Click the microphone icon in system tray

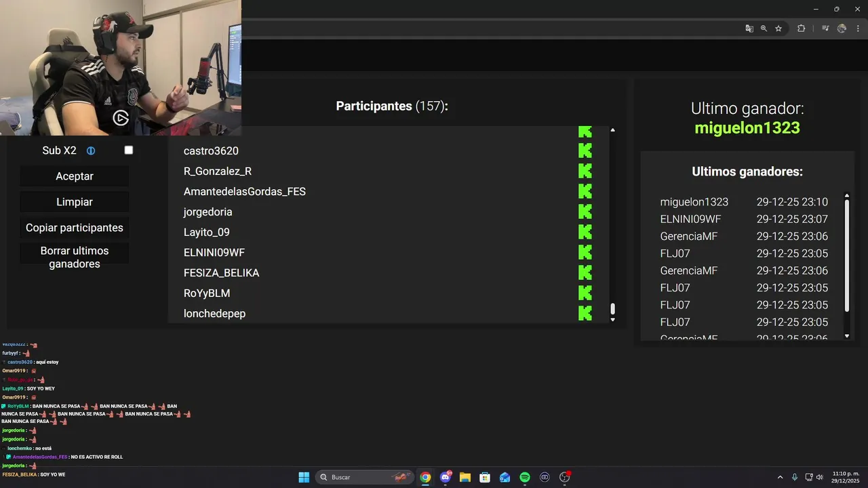point(794,477)
